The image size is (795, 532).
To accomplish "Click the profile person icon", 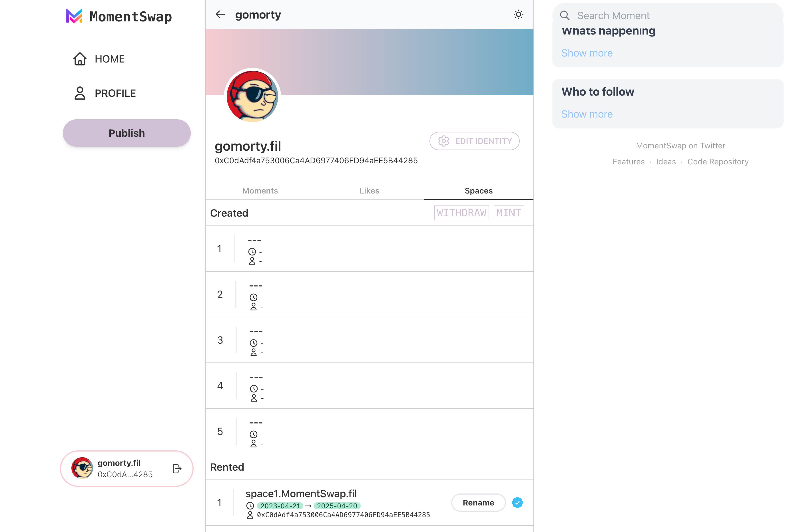I will (80, 93).
